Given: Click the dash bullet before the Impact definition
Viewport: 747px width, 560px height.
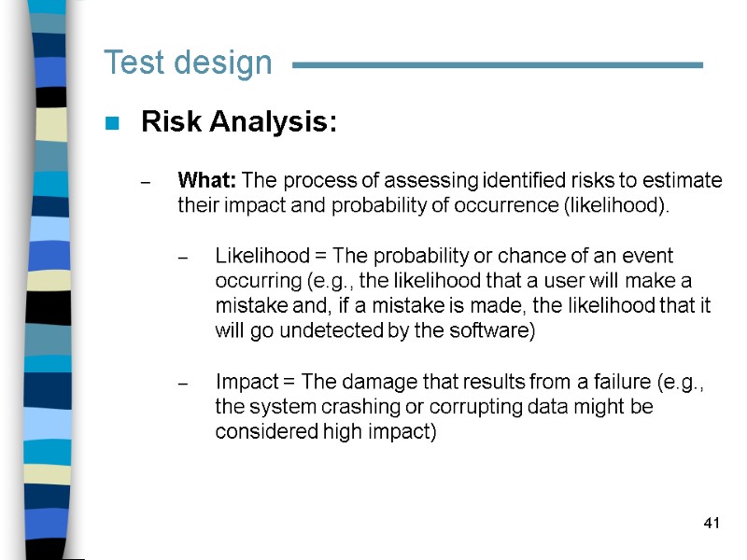Looking at the screenshot, I should click(x=183, y=384).
